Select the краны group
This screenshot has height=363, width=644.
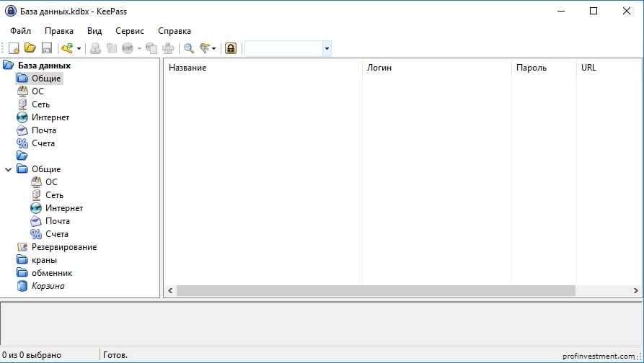pos(44,260)
